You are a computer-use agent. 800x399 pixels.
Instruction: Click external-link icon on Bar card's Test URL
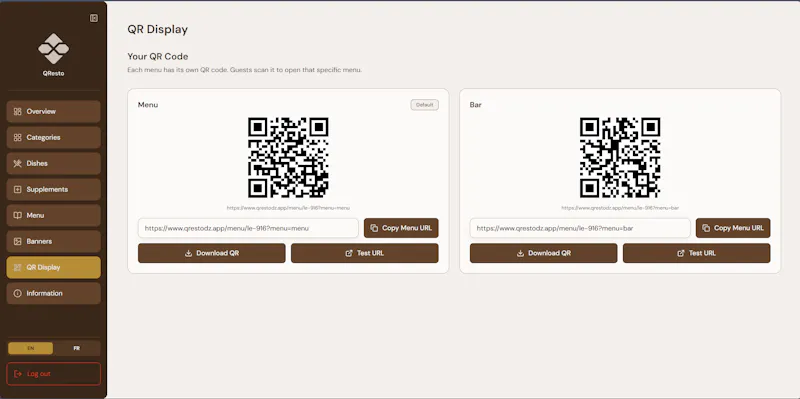pos(681,253)
